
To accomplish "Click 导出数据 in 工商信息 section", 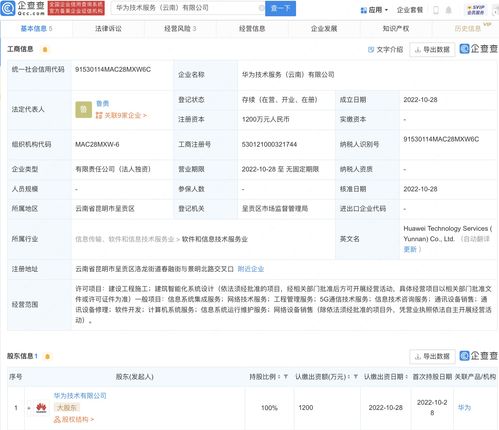I will 432,50.
